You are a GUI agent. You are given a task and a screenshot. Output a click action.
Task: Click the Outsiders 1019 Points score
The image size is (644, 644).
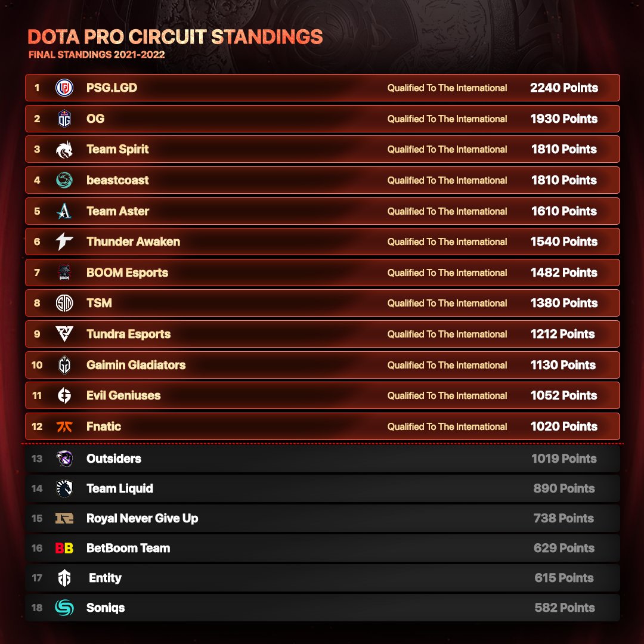click(564, 459)
